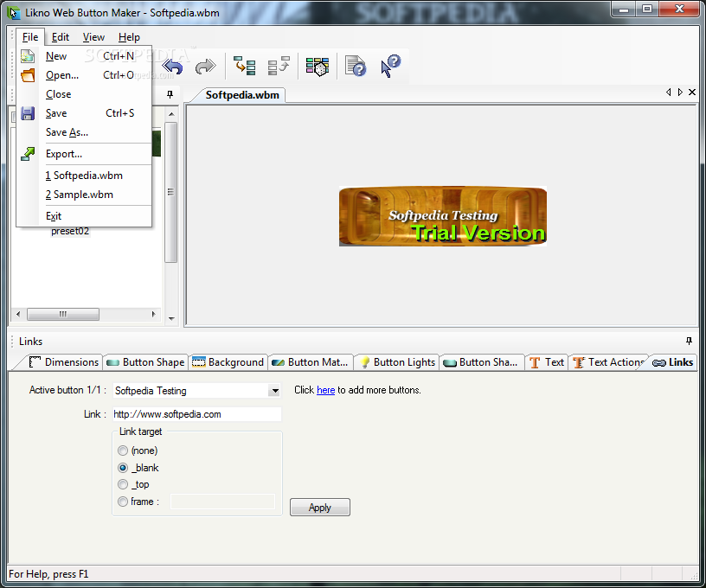Viewport: 706px width, 588px height.
Task: Select the (none) link target
Action: coord(123,451)
